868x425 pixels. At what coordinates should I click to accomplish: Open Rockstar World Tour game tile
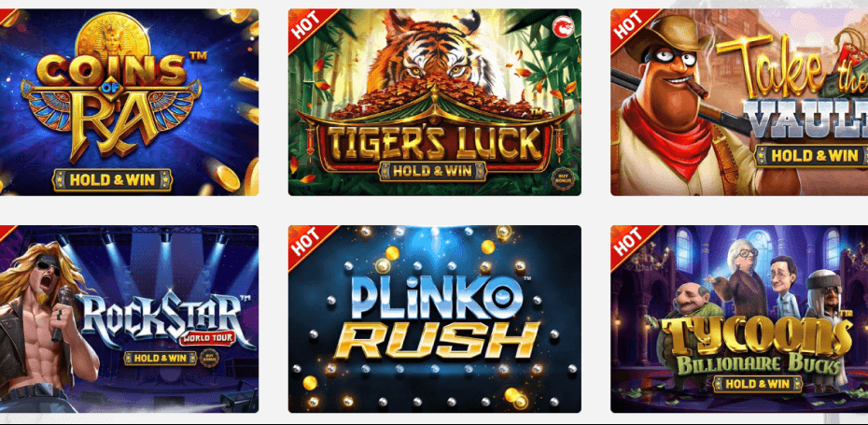pos(129,319)
